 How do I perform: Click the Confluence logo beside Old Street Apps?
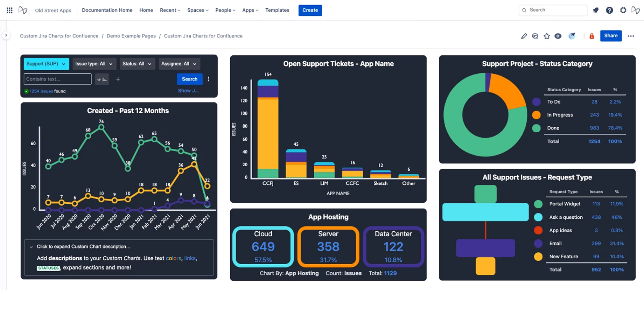coord(23,10)
